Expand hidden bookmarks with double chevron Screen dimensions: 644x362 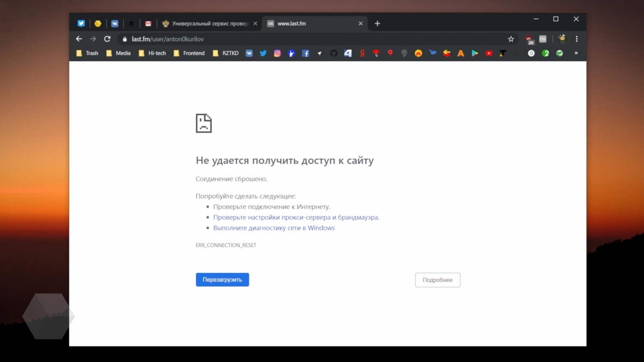point(576,53)
